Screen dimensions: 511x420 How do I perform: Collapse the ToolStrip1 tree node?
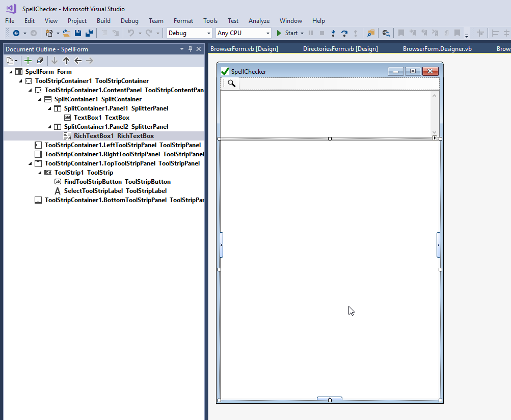[40, 173]
